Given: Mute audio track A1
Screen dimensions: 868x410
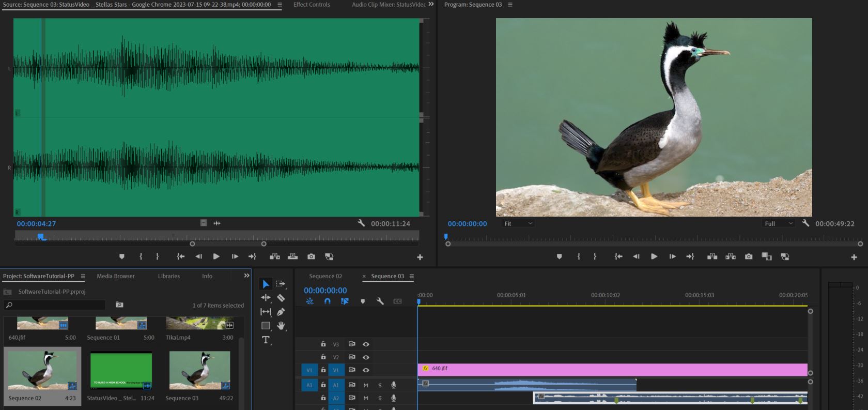Looking at the screenshot, I should [366, 385].
